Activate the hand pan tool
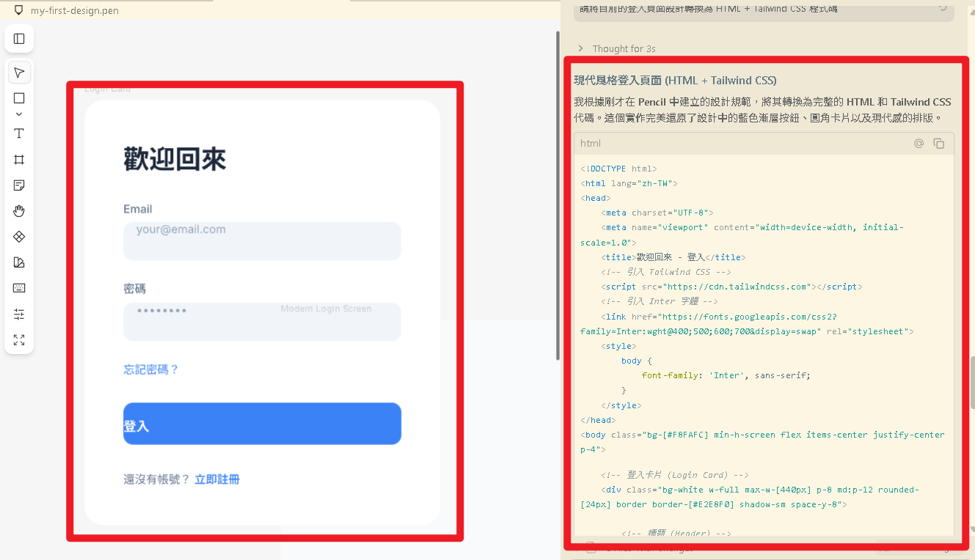The image size is (975, 560). coord(19,211)
